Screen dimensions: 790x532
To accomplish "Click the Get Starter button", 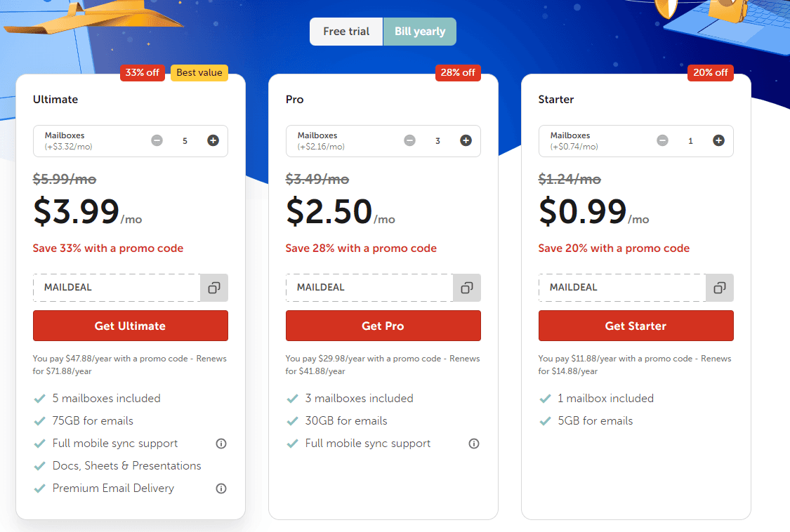I will [636, 325].
